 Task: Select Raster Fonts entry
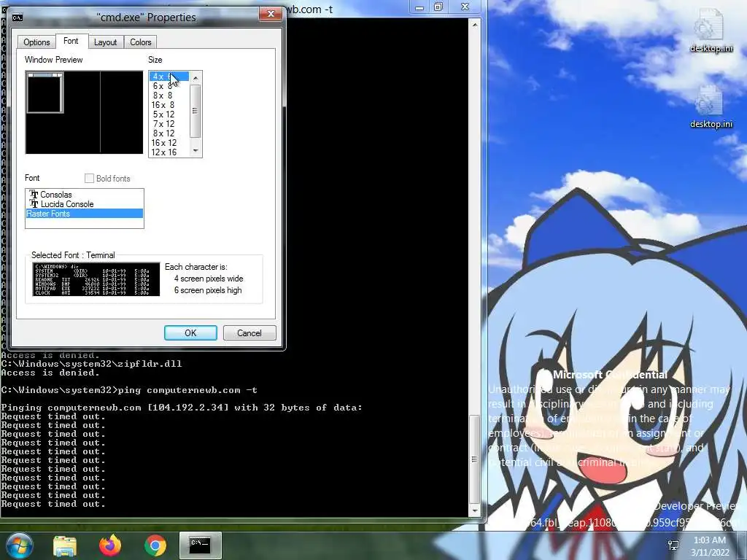[85, 214]
